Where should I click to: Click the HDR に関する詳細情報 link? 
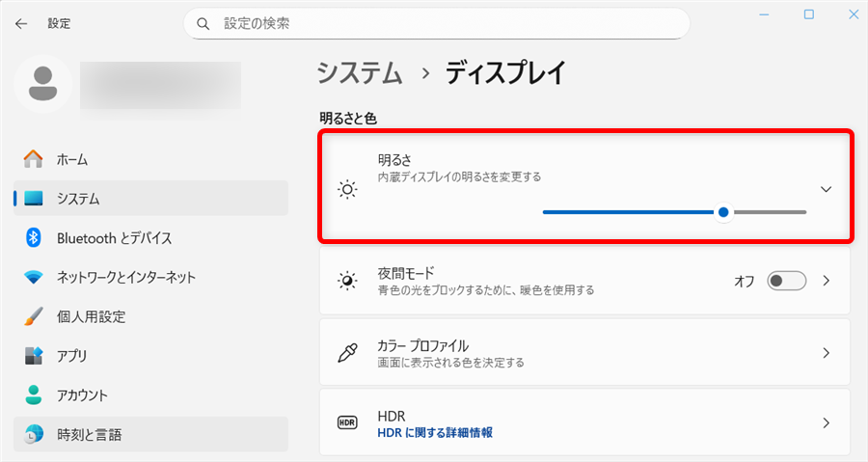435,433
